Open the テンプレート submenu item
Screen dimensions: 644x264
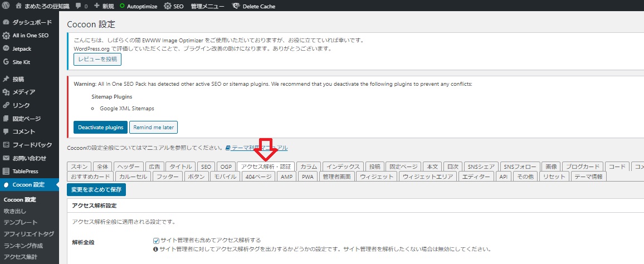pos(21,223)
